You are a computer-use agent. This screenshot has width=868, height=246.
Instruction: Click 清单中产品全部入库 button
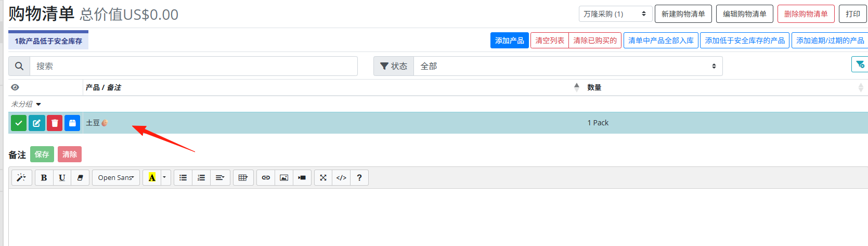661,41
